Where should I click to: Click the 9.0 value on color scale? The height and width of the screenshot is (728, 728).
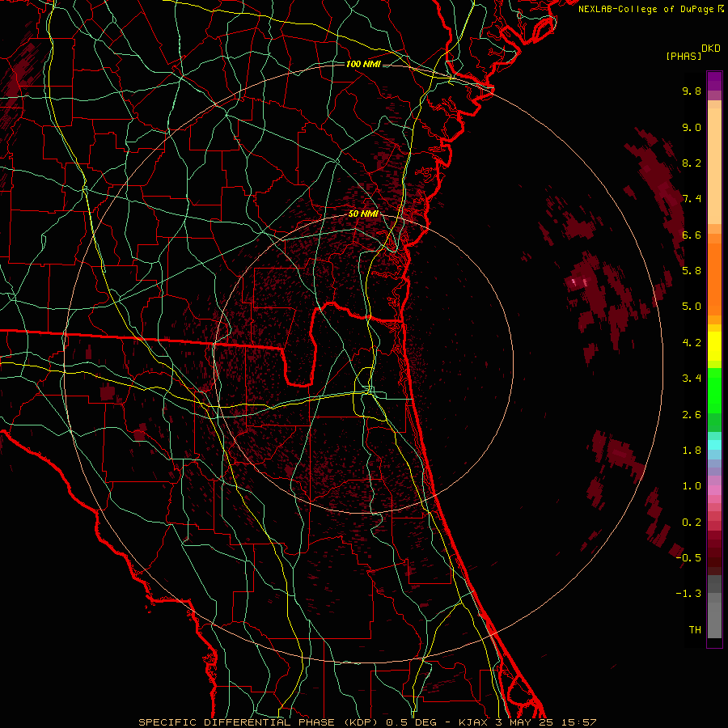(692, 127)
